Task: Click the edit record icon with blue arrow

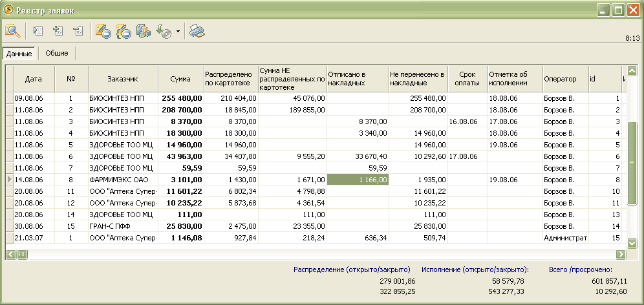Action: pyautogui.click(x=38, y=31)
